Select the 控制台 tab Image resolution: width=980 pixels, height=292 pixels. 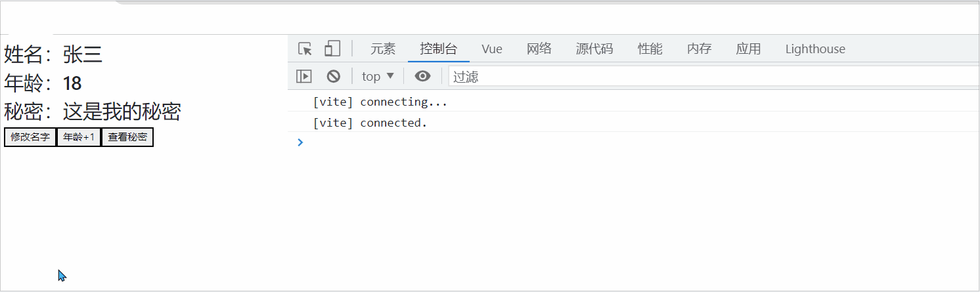[x=439, y=49]
